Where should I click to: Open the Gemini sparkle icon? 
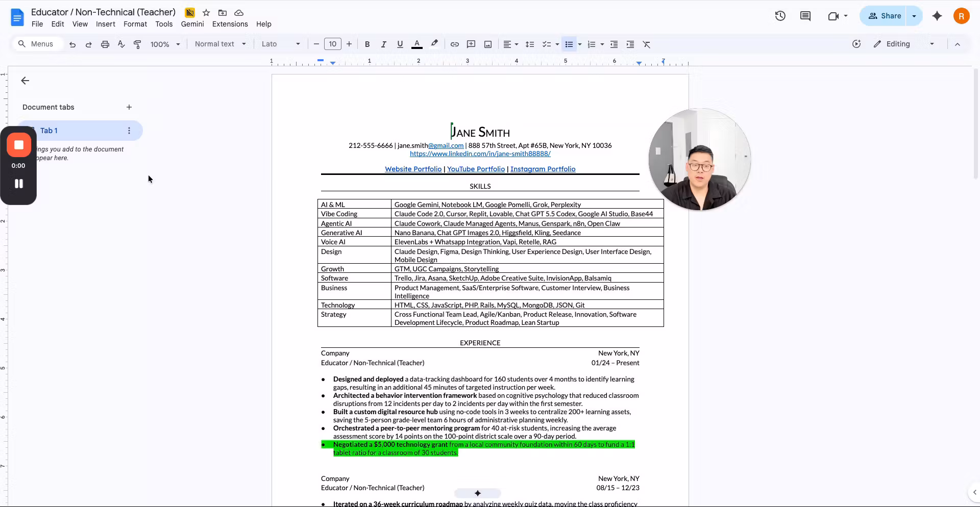tap(937, 16)
